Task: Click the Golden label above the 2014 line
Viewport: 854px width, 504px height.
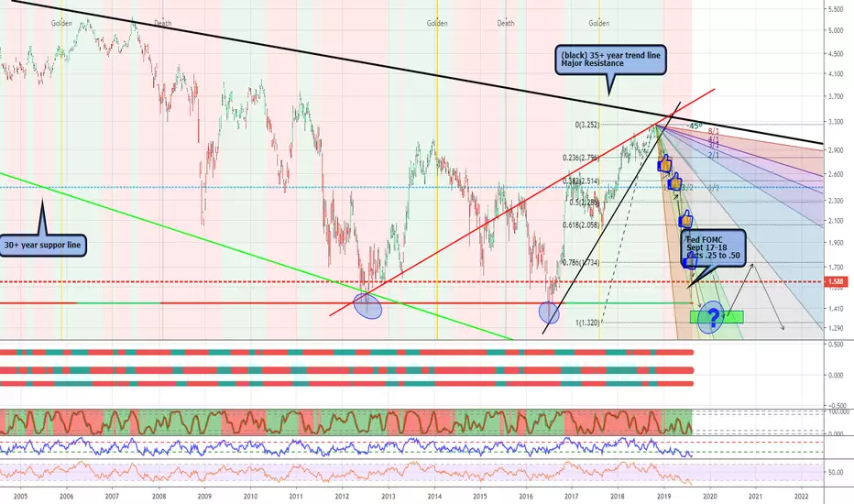Action: (x=437, y=23)
